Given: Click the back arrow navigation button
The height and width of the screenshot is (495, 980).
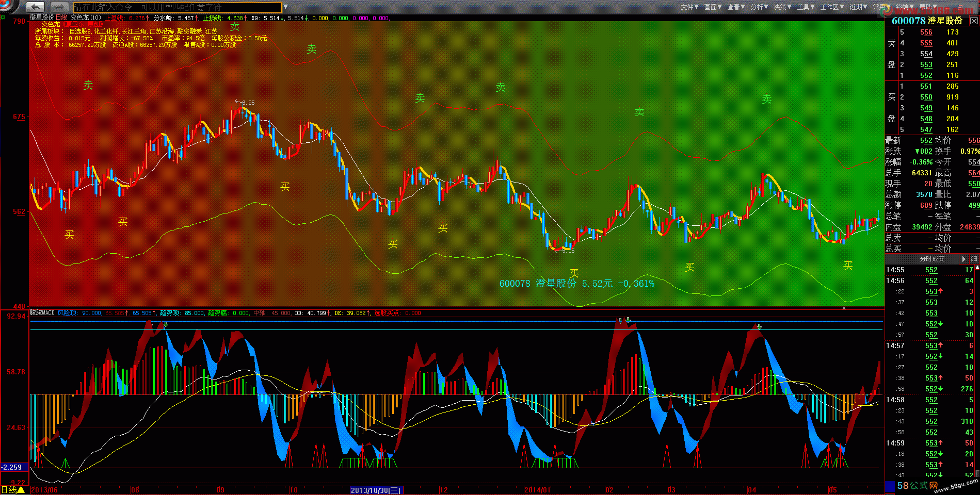Looking at the screenshot, I should click(36, 7).
